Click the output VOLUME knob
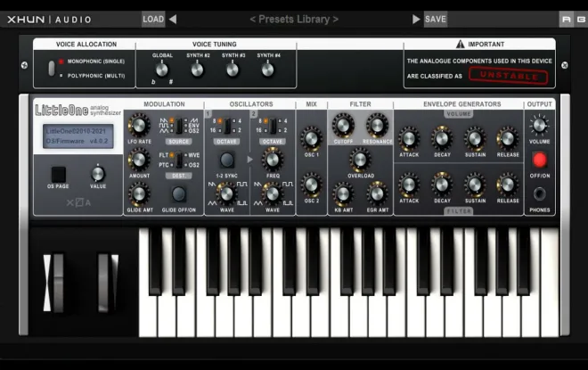Image resolution: width=588 pixels, height=370 pixels. [x=539, y=126]
